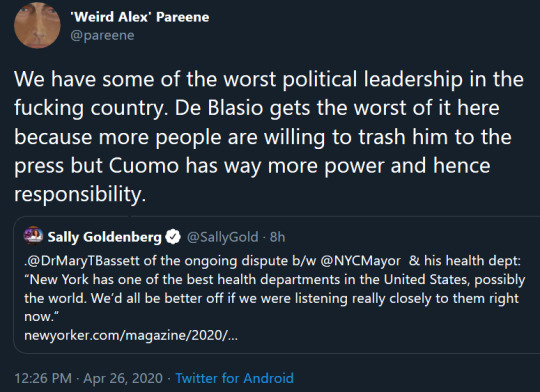Follow the newyorker.com/magazine/2020 link
Viewport: 540px width, 392px height.
[131, 335]
